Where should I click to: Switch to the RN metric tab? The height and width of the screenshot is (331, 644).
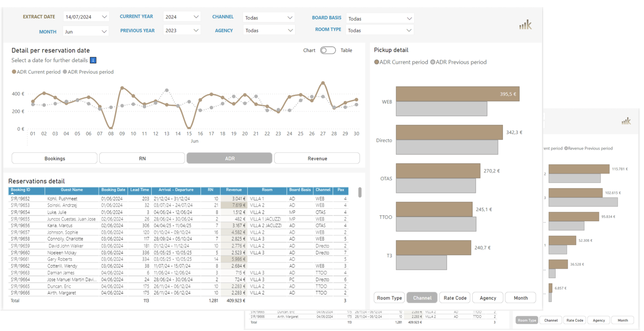tap(142, 158)
